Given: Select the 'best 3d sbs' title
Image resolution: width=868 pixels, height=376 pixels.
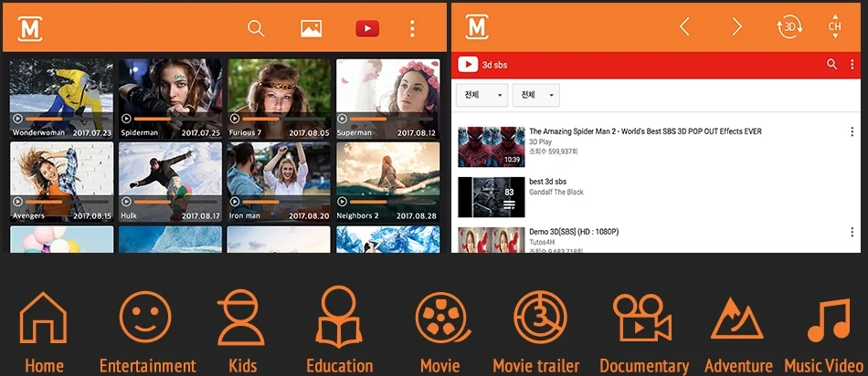Looking at the screenshot, I should click(548, 182).
